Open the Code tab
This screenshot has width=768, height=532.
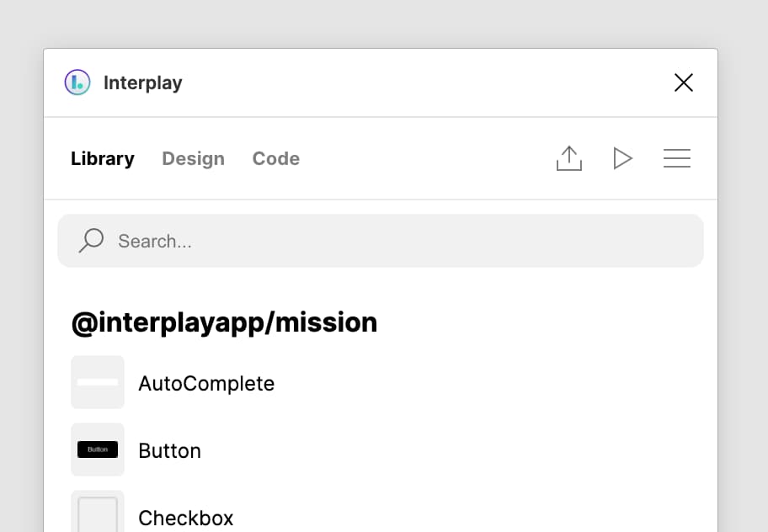275,158
